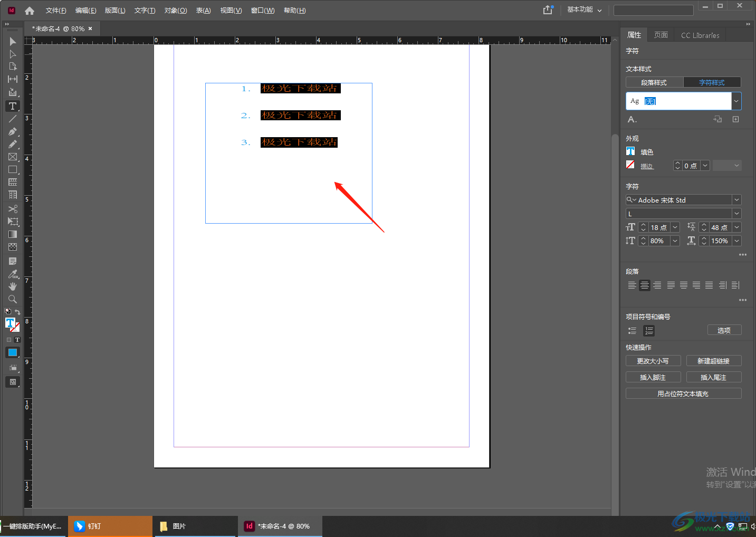Select the Free Transform tool
This screenshot has width=756, height=537.
13,222
